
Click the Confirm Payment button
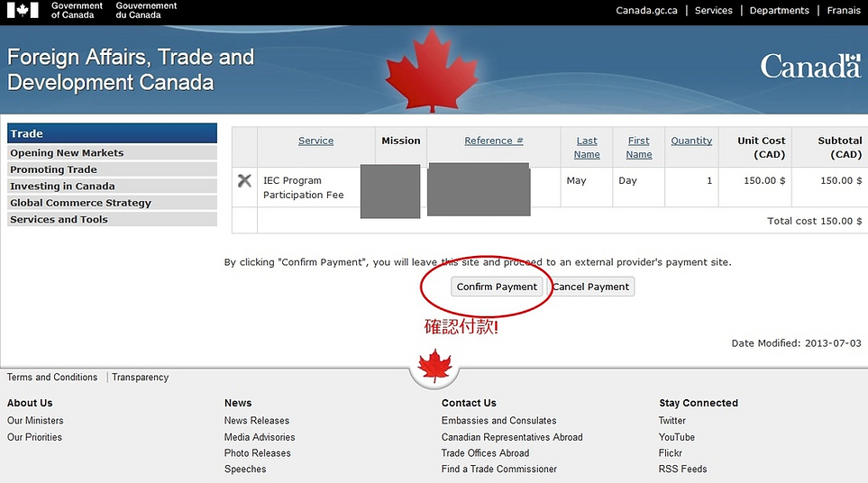tap(497, 287)
